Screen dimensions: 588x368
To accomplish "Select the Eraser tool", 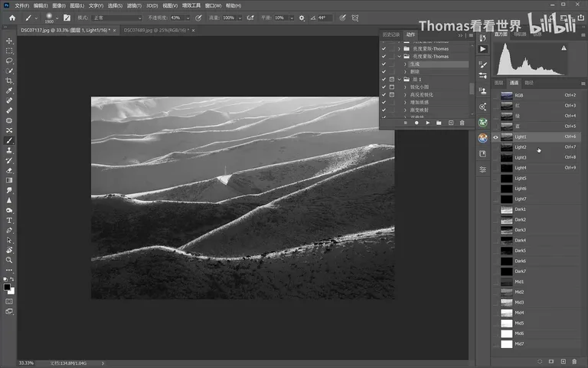I will pyautogui.click(x=9, y=170).
